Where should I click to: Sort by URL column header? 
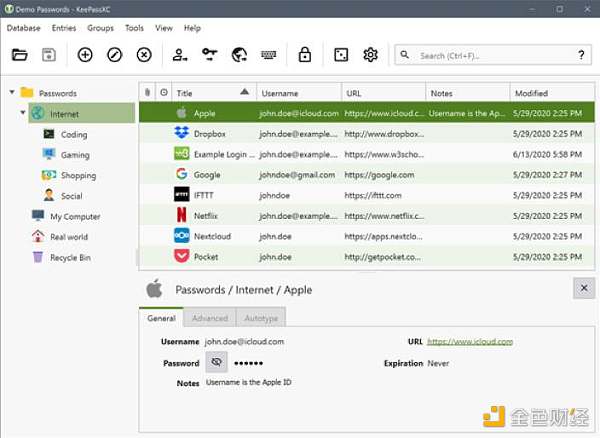383,93
